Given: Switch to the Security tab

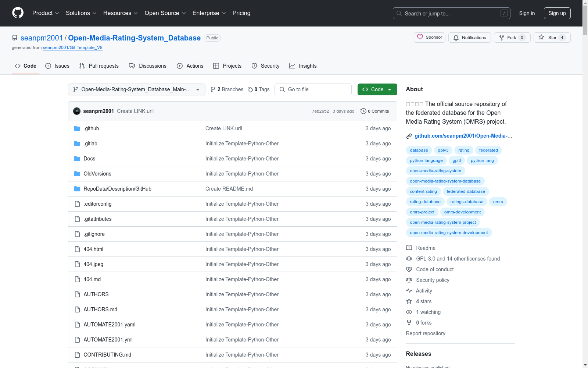Looking at the screenshot, I should 265,66.
